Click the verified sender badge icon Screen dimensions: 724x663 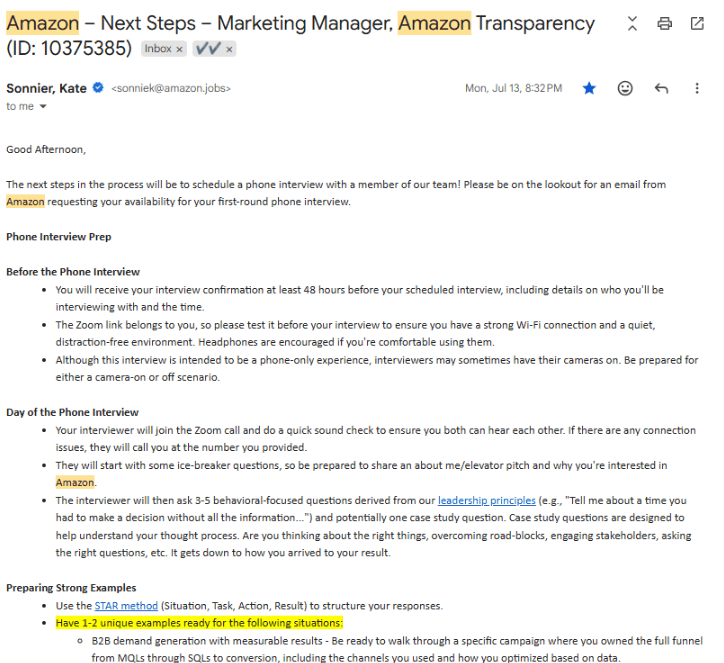coord(98,87)
